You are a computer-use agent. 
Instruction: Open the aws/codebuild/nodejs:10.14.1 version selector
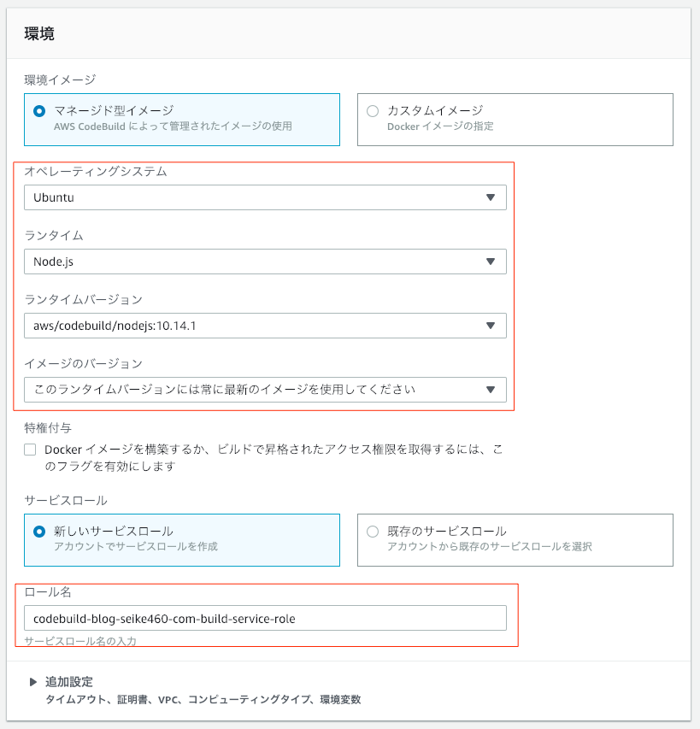(x=256, y=326)
